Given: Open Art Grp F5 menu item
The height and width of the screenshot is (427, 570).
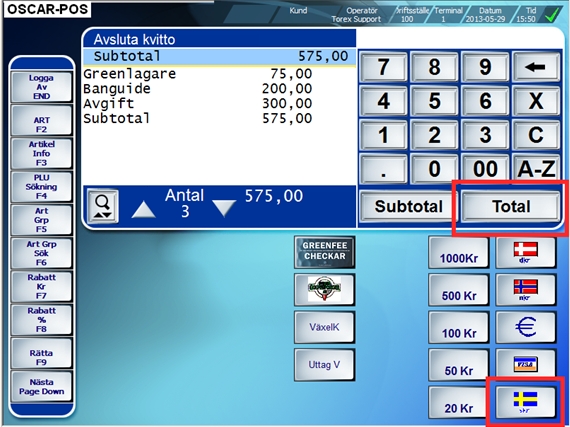Looking at the screenshot, I should click(41, 220).
